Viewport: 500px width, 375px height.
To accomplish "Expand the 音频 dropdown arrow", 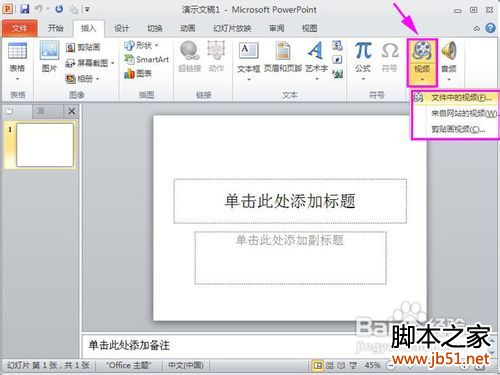I will [449, 79].
